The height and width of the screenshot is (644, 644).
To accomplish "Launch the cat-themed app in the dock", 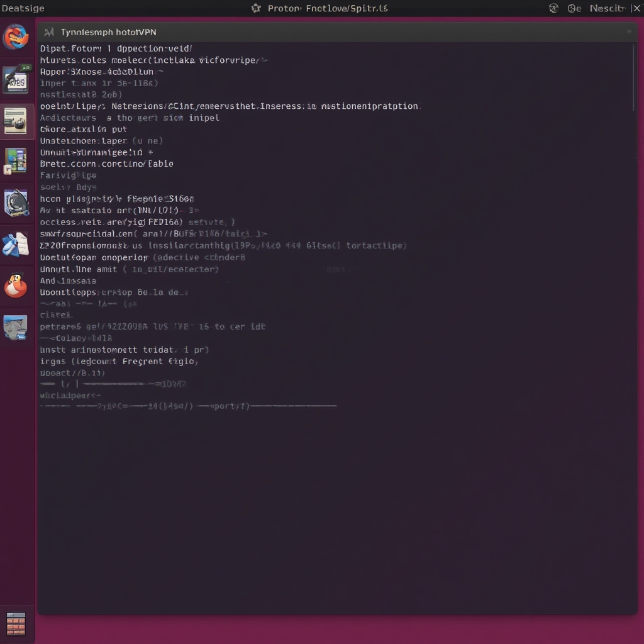I will 16,203.
